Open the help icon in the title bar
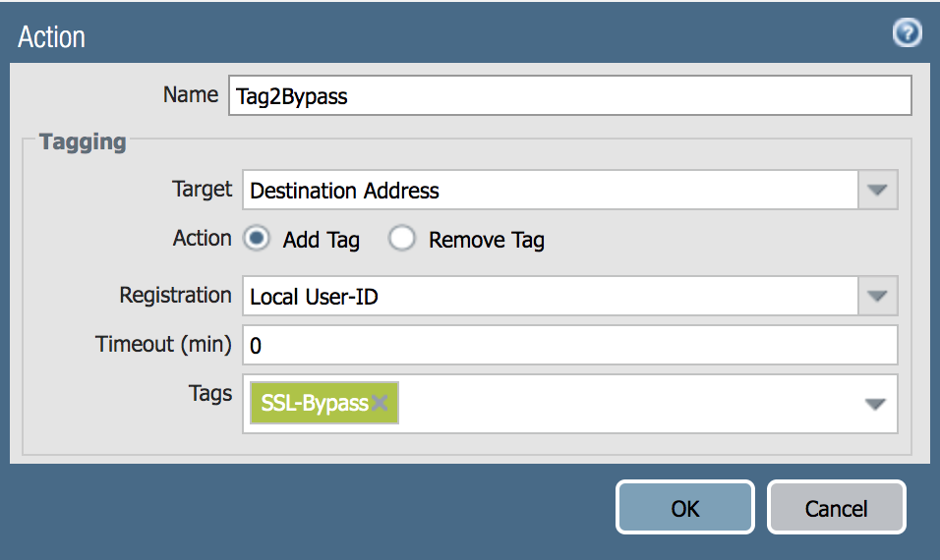Screen dimensions: 940x560 click(907, 32)
